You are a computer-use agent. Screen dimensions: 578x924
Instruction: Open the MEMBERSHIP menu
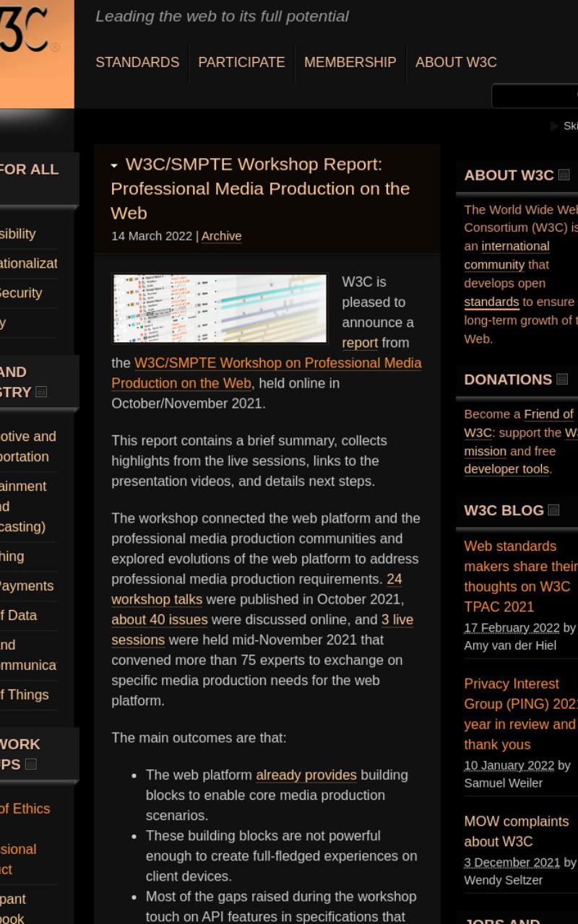pos(350,62)
